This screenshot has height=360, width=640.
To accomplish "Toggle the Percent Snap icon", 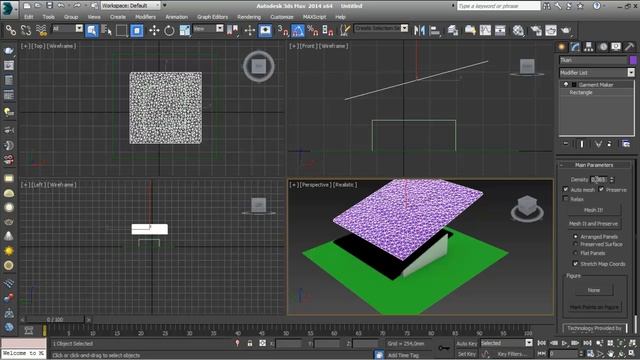I will [313, 31].
